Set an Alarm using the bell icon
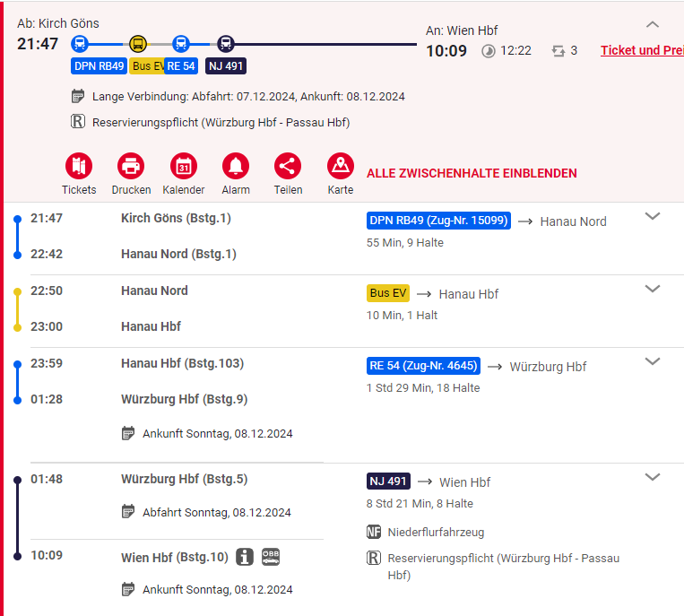Viewport: 684px width, 616px height. click(x=236, y=166)
